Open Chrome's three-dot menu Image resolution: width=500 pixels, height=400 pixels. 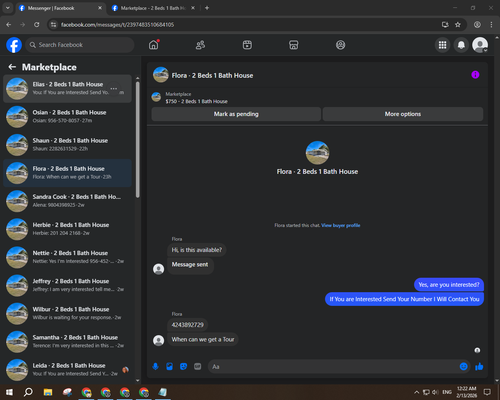pos(491,25)
